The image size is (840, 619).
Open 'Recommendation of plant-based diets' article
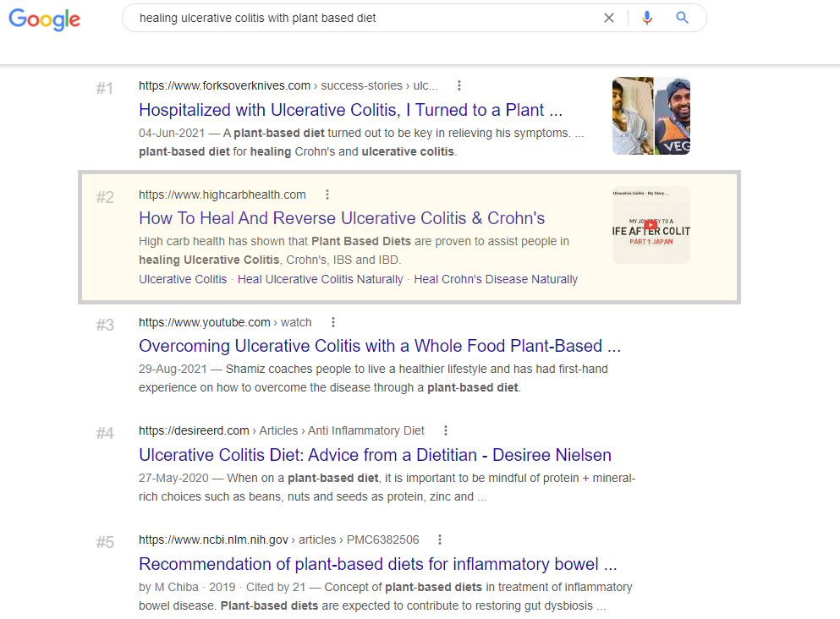(x=377, y=564)
